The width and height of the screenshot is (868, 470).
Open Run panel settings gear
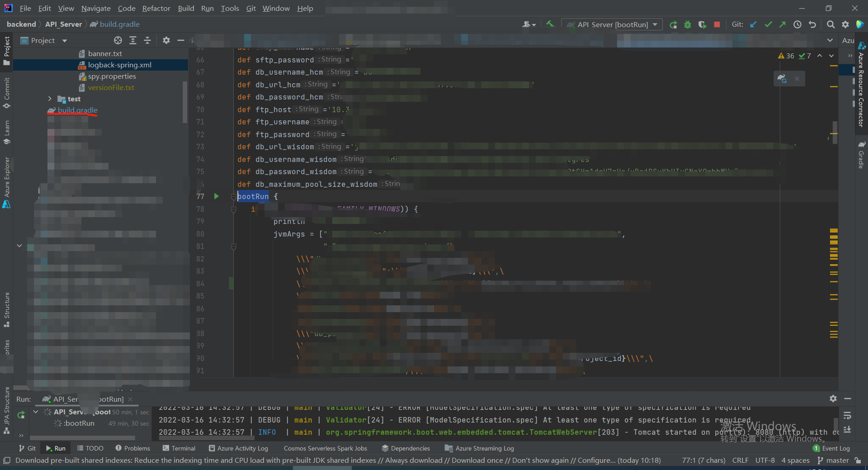[833, 399]
